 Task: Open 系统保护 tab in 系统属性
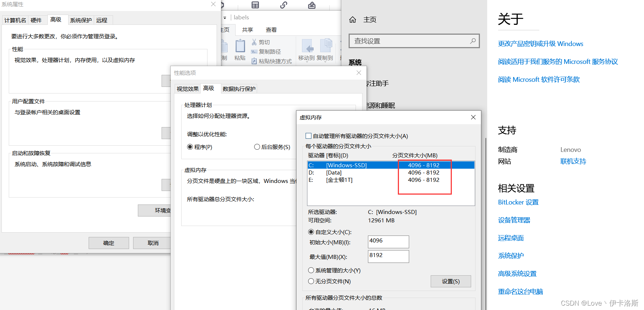pyautogui.click(x=81, y=20)
